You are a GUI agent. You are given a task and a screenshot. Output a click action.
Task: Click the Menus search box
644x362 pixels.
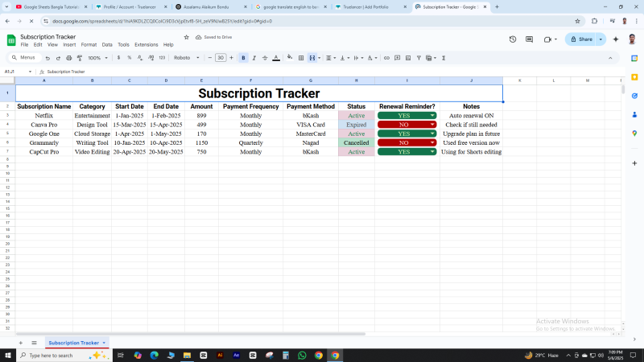click(24, 58)
